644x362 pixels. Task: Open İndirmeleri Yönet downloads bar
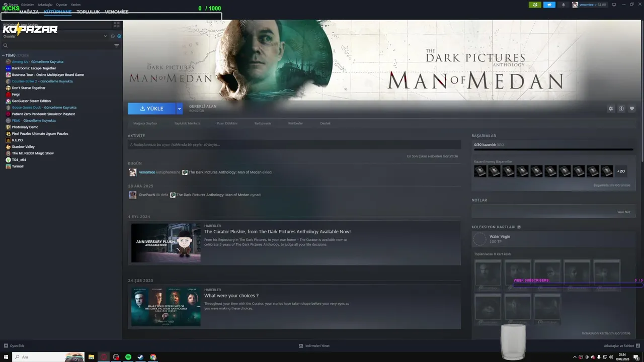pyautogui.click(x=314, y=346)
